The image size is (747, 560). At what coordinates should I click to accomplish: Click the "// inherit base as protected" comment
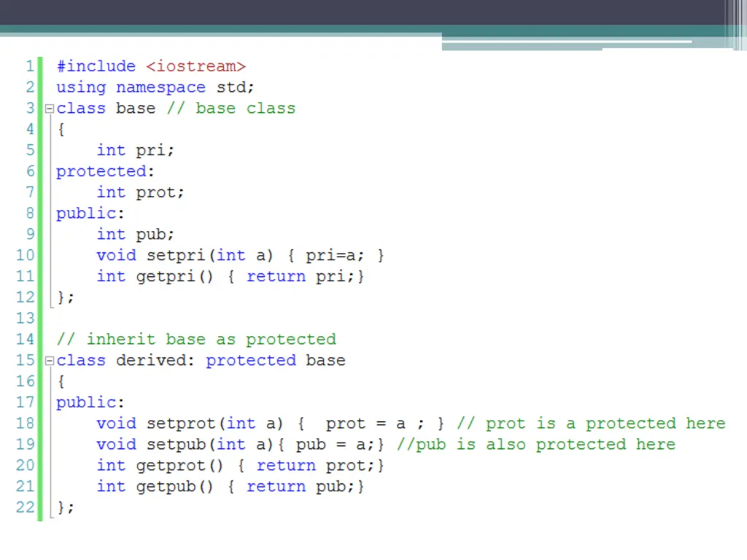[196, 340]
